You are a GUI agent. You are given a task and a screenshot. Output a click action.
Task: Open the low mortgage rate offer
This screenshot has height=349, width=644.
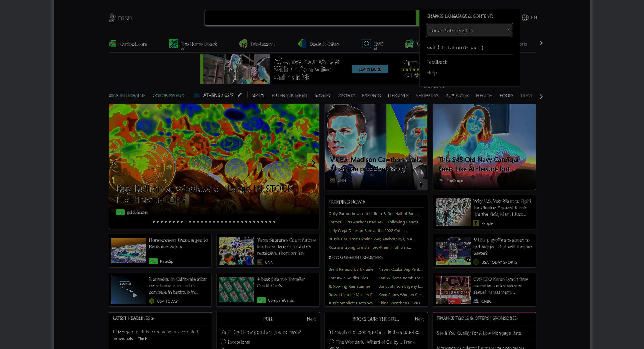(479, 333)
